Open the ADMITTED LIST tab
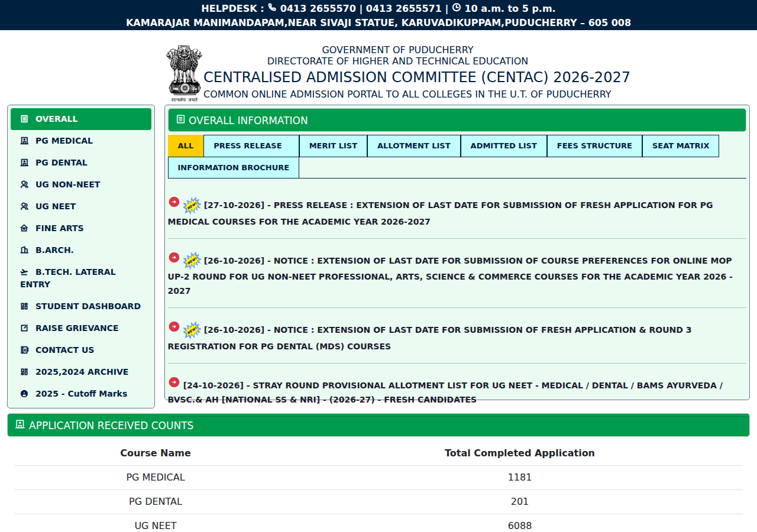The image size is (757, 532). point(504,146)
